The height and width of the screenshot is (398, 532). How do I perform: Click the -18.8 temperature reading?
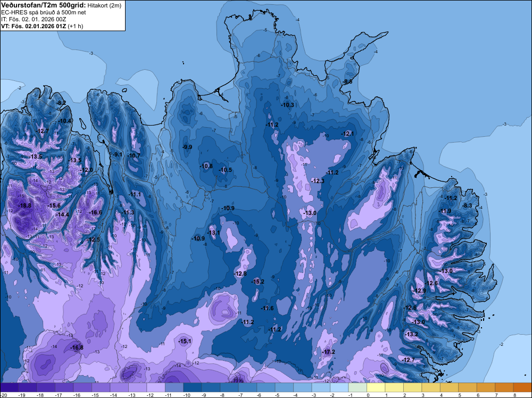coord(25,205)
